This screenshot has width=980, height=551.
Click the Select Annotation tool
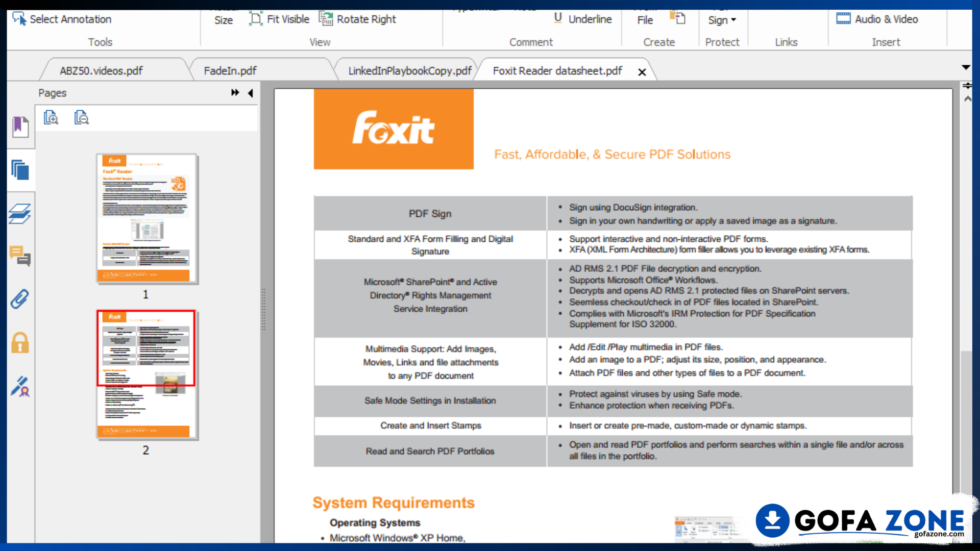[x=62, y=19]
